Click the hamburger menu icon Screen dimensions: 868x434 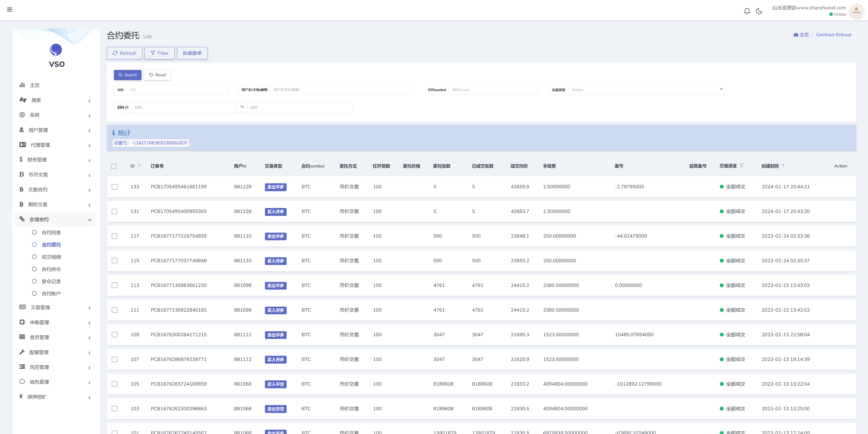coord(9,10)
